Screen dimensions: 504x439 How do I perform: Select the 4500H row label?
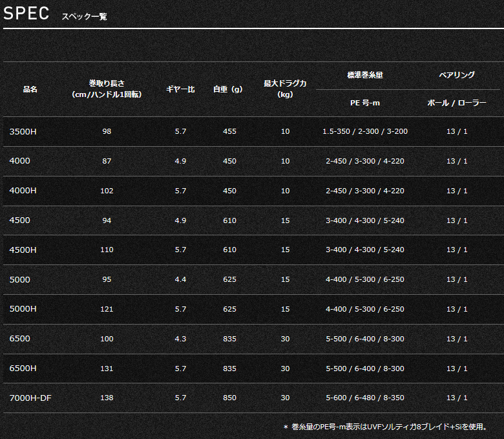(x=23, y=250)
